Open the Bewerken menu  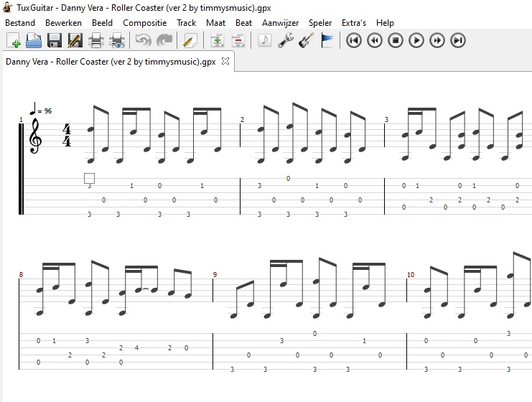pyautogui.click(x=63, y=23)
